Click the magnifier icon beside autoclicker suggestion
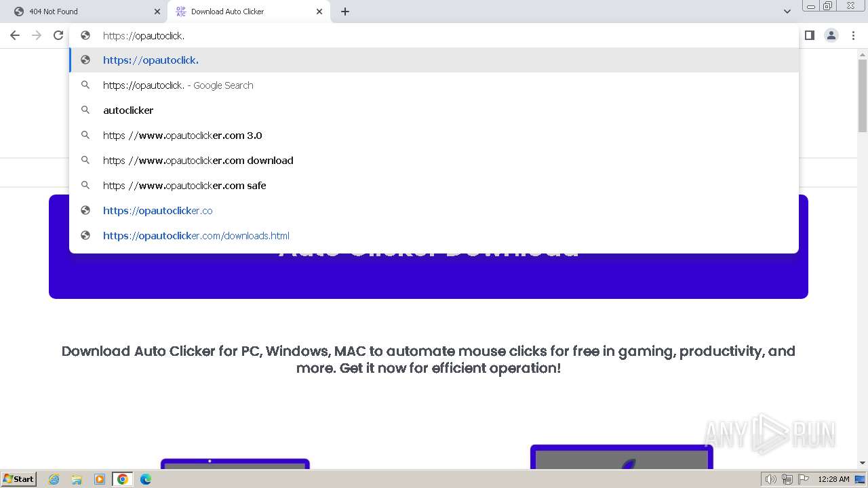 point(85,110)
